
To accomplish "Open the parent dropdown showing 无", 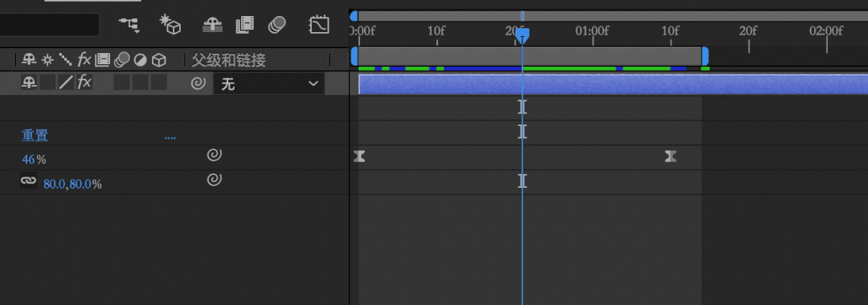I will pyautogui.click(x=269, y=84).
